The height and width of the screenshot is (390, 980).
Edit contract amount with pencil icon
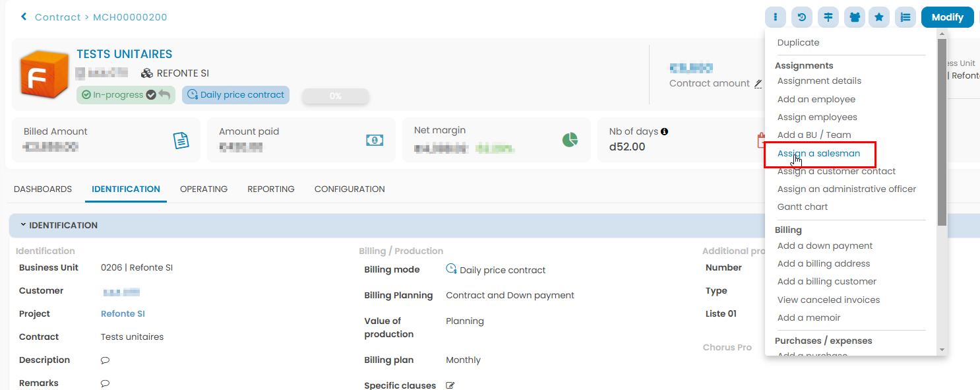pyautogui.click(x=758, y=84)
